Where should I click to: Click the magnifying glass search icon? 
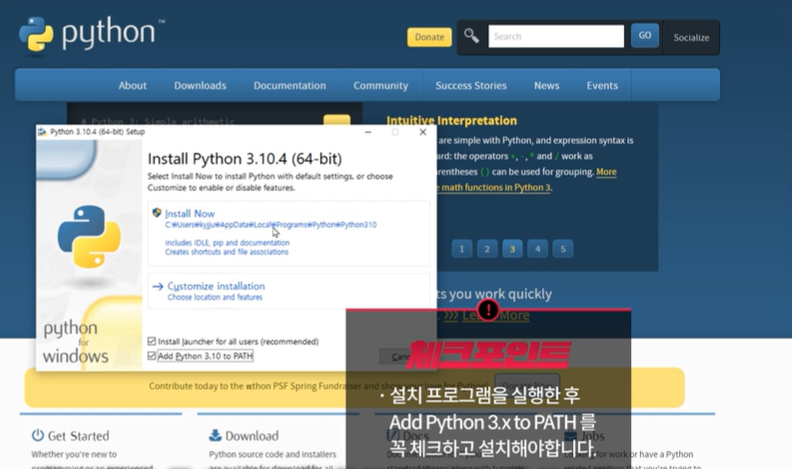[x=471, y=36]
